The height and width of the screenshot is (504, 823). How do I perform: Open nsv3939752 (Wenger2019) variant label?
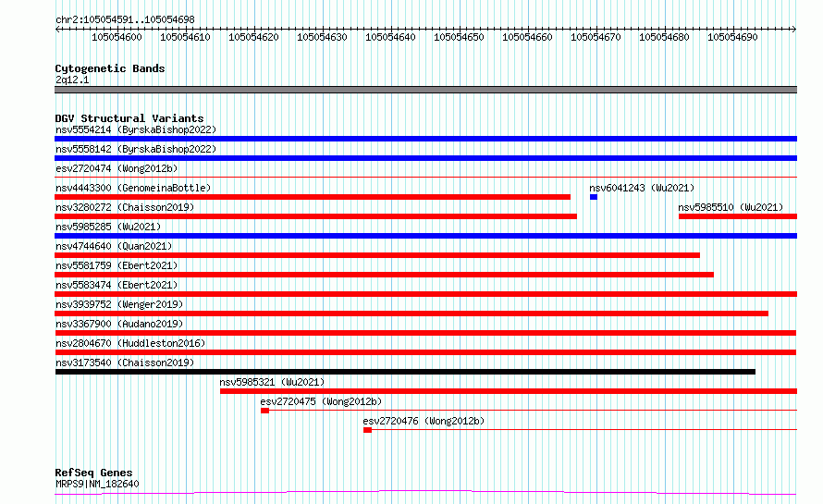coord(119,304)
